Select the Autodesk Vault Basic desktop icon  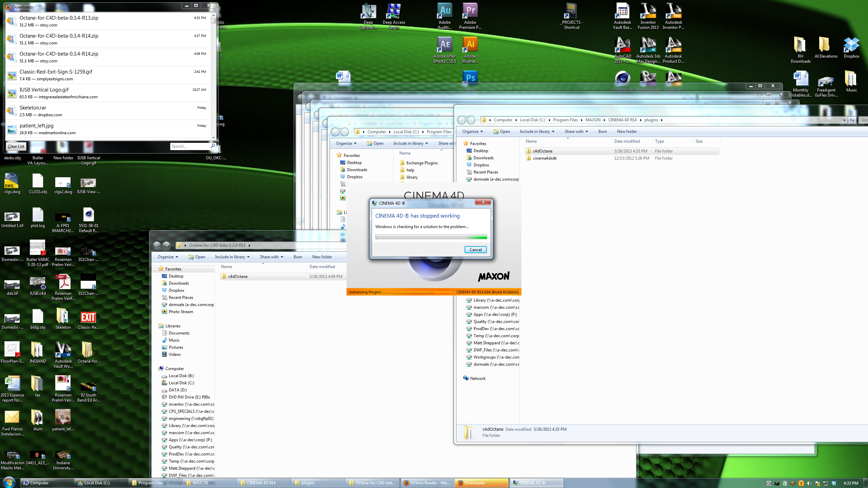tap(623, 16)
